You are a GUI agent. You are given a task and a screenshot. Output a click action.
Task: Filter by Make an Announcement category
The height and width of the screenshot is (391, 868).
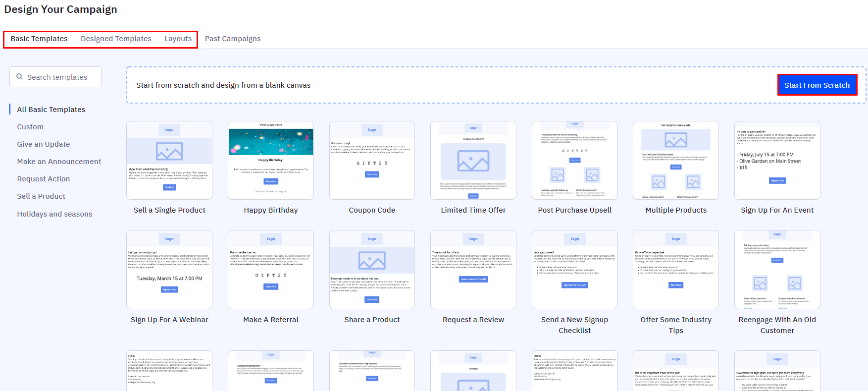click(x=59, y=162)
